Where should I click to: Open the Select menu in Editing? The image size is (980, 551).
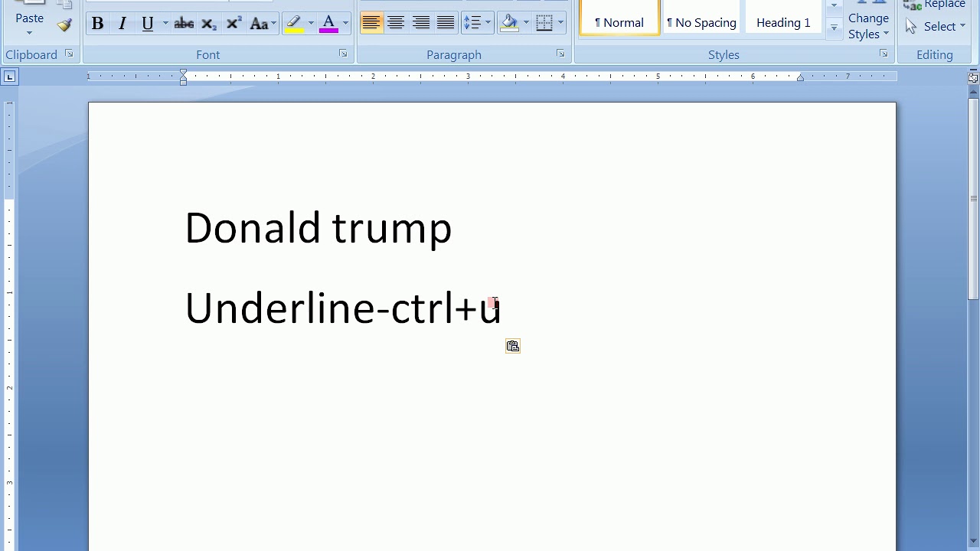coord(936,26)
